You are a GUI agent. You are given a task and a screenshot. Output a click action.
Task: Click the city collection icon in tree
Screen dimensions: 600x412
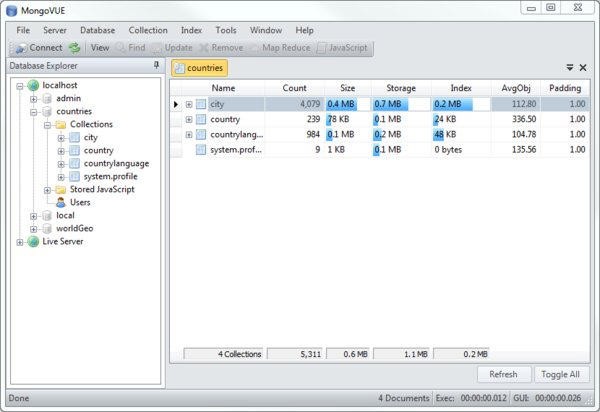pos(74,138)
